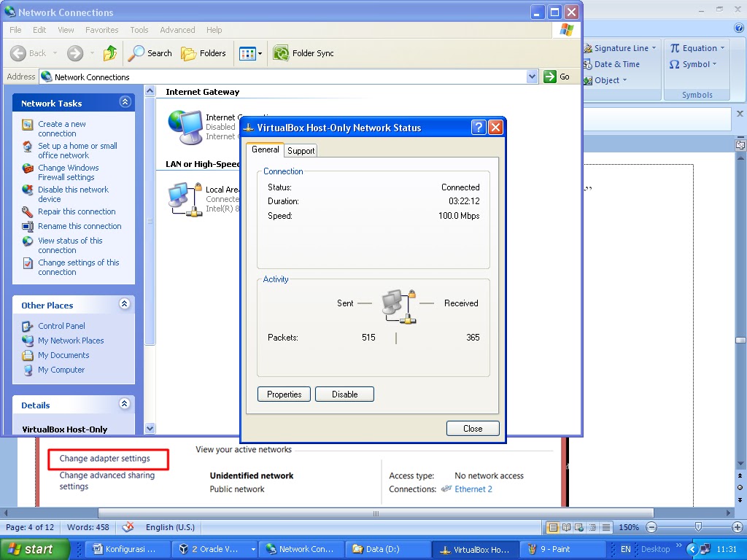Open Oracle VirtualBox taskbar group
This screenshot has width=747, height=560.
[x=214, y=549]
